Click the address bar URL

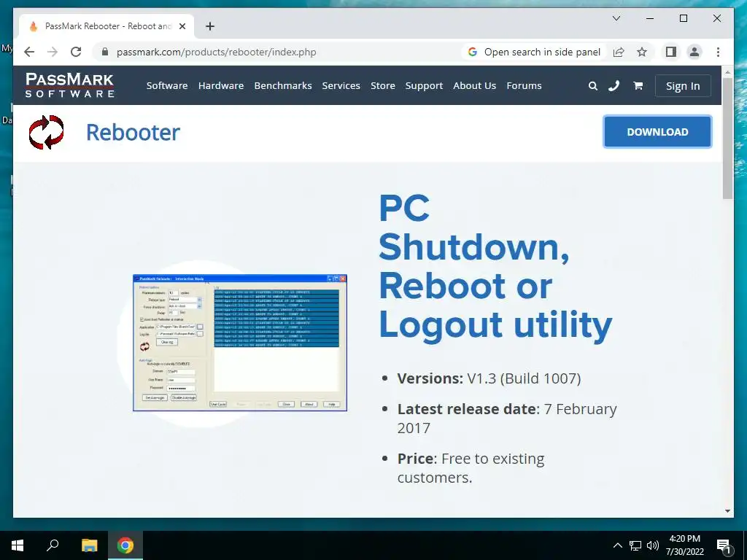pyautogui.click(x=216, y=52)
